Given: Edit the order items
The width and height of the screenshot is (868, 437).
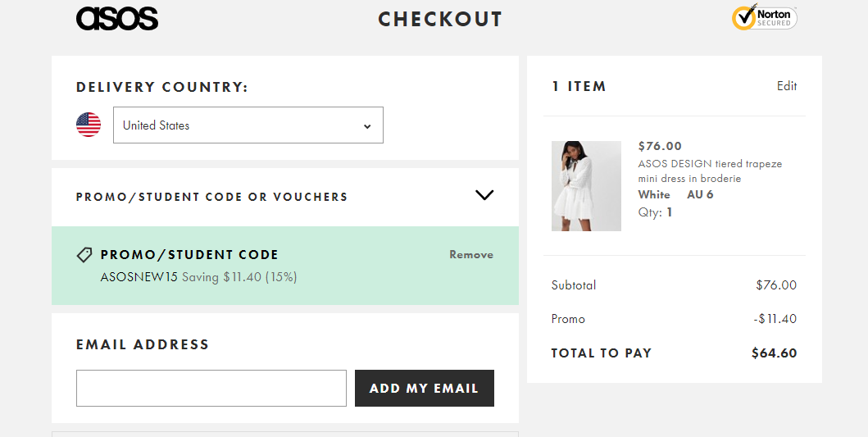Looking at the screenshot, I should pyautogui.click(x=787, y=86).
